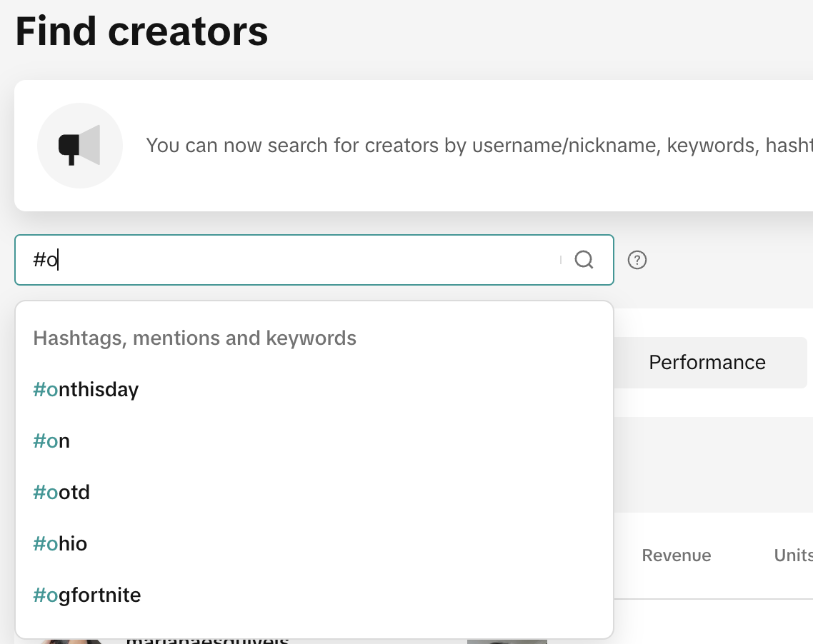Click the creator avatar below the suggestions
Screen dimensions: 813x644
[x=71, y=640]
